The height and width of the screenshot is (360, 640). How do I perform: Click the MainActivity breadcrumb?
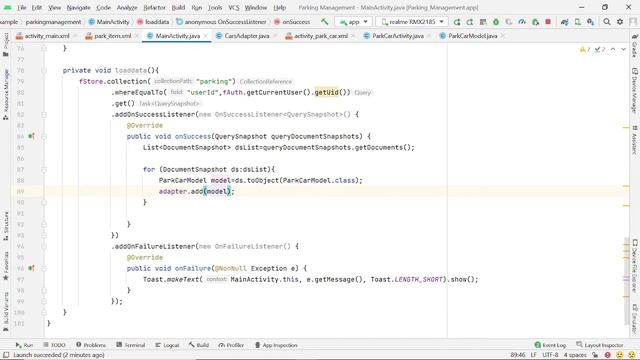109,22
